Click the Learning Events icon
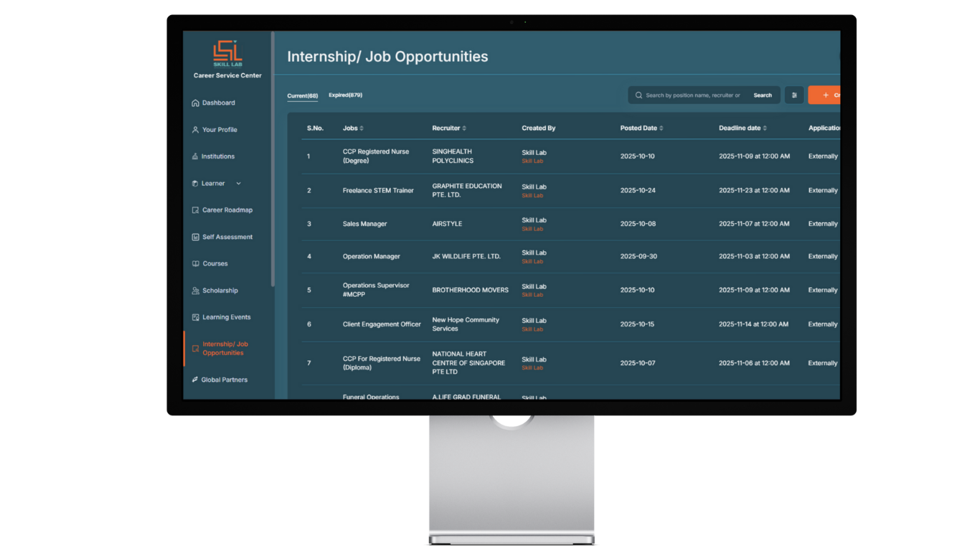 195,317
